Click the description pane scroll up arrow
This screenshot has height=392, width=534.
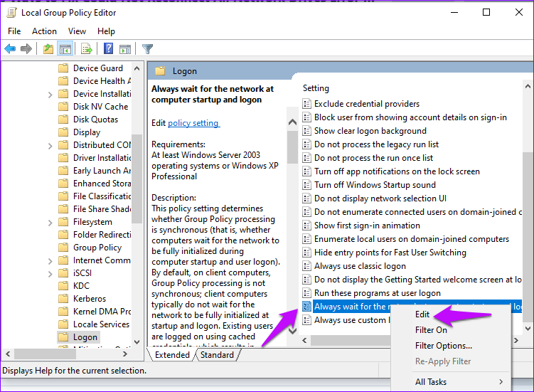292,122
